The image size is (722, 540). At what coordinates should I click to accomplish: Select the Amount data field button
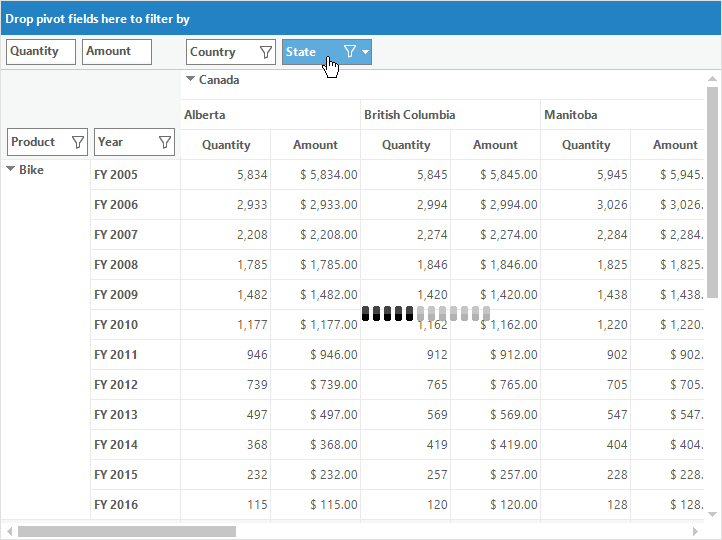click(x=116, y=52)
